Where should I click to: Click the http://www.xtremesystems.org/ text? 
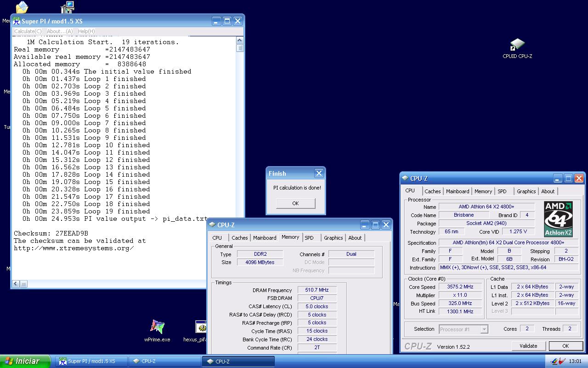(x=73, y=248)
